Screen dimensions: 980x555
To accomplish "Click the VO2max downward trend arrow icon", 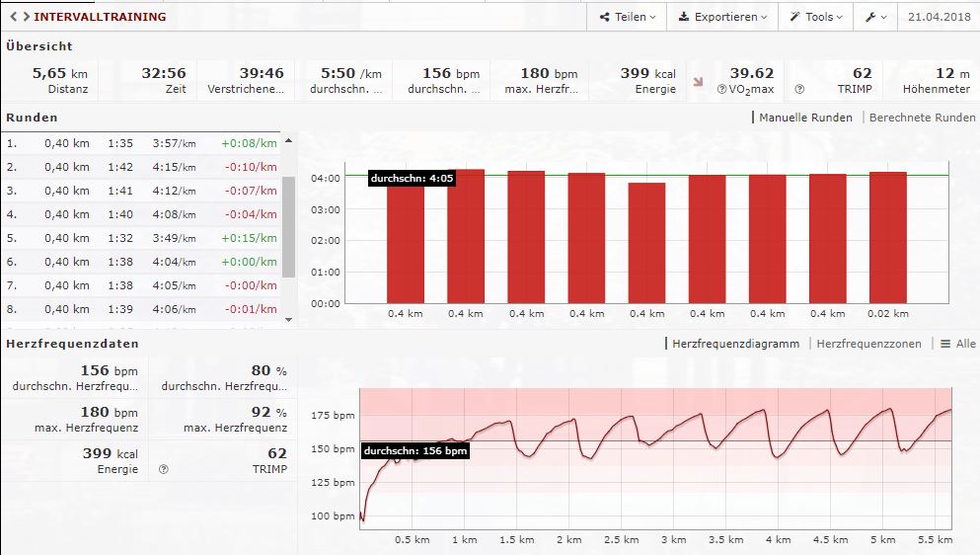I will (699, 83).
